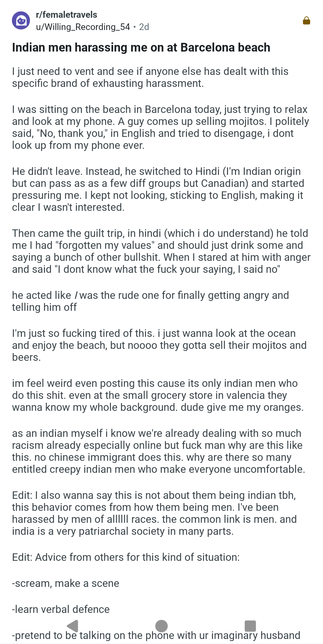Tap the r/femaletravels community avatar icon
Screen dimensions: 323x644
click(x=21, y=21)
